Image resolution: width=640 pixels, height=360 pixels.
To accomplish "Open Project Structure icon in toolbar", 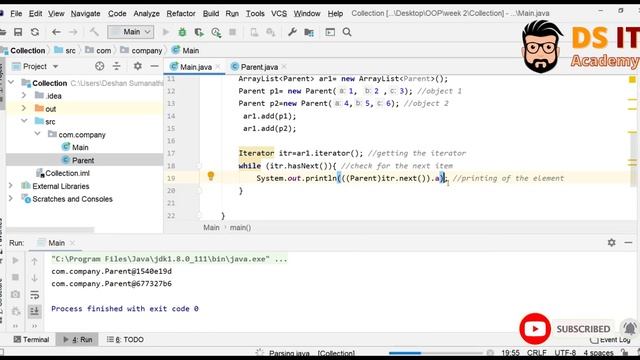I will coord(309,32).
